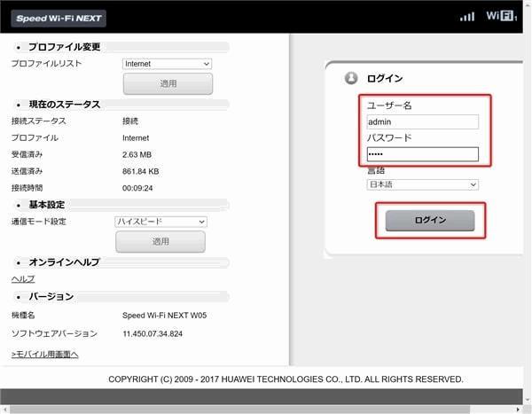The image size is (532, 414).
Task: Click the 接続 status value
Action: pos(130,121)
